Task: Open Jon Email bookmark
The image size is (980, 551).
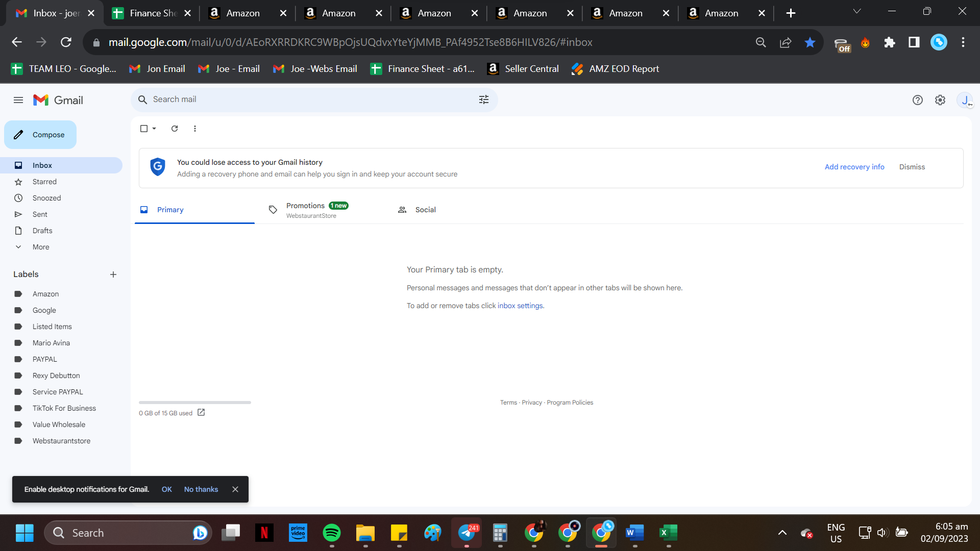Action: pyautogui.click(x=157, y=69)
